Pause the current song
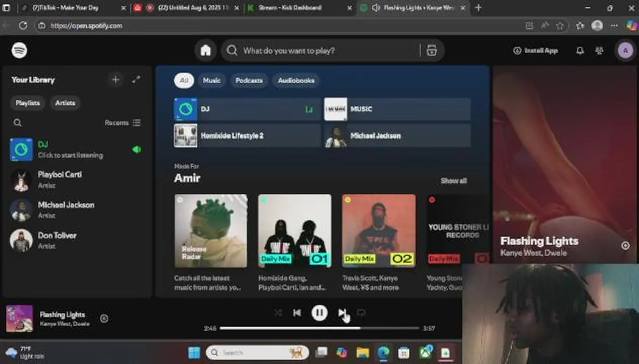Image resolution: width=639 pixels, height=364 pixels. pos(319,313)
